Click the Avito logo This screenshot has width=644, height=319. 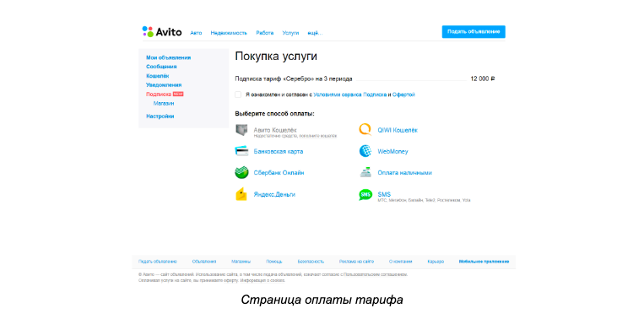point(162,32)
